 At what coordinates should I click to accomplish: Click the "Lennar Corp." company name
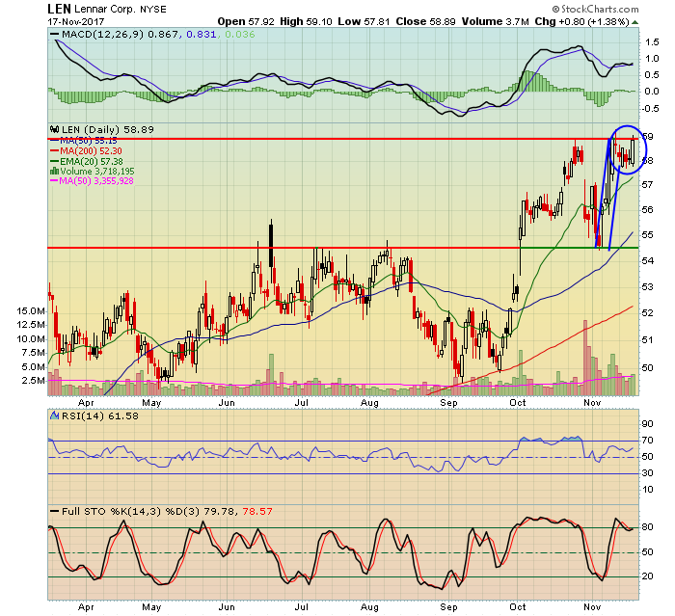click(x=105, y=9)
